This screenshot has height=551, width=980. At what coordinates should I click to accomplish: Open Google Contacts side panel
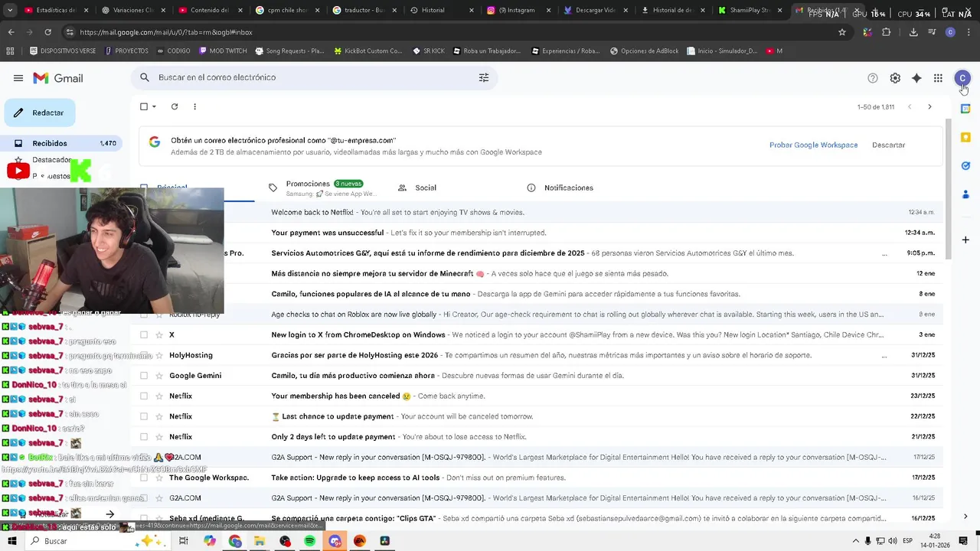(x=965, y=194)
